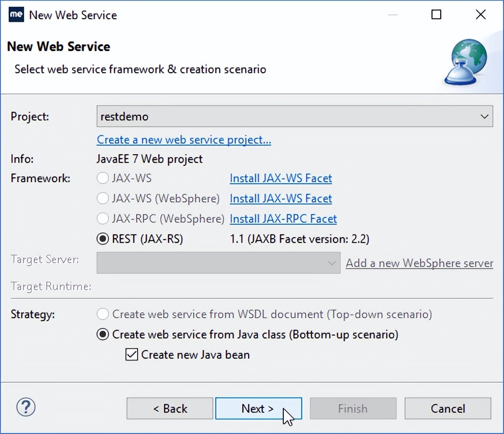Click Next to proceed in the wizard
Image resolution: width=504 pixels, height=434 pixels.
[259, 408]
